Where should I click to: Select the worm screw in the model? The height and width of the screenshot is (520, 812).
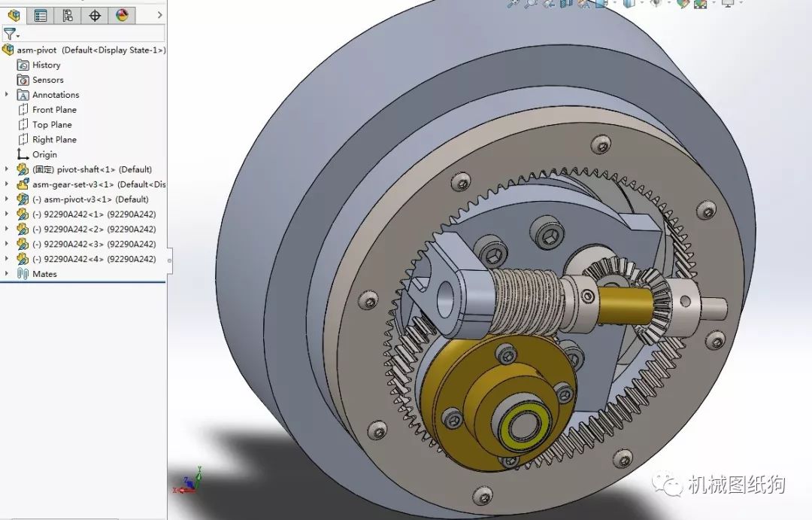[x=527, y=303]
